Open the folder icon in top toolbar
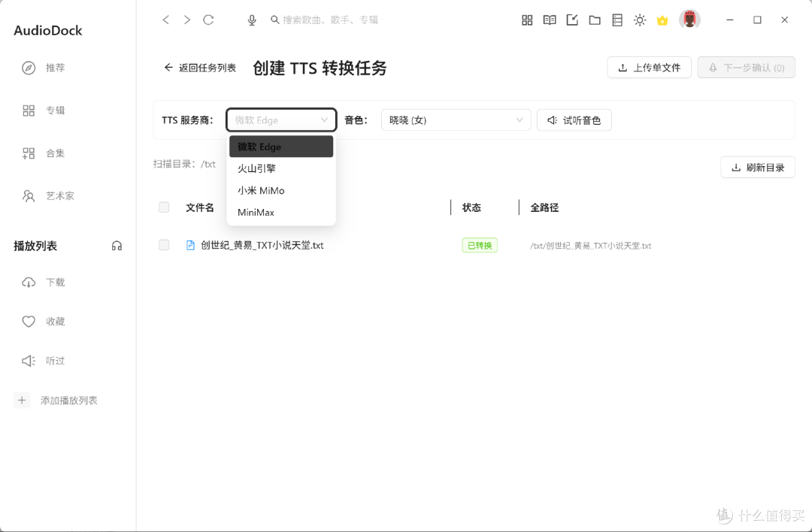812x532 pixels. click(595, 20)
